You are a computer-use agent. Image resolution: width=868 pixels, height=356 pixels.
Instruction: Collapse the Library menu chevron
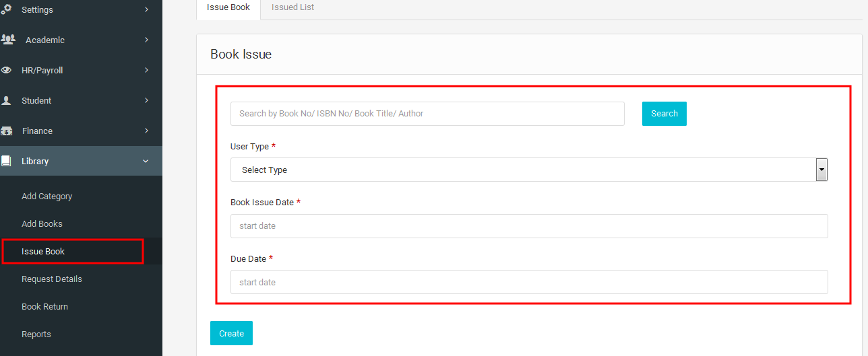146,161
